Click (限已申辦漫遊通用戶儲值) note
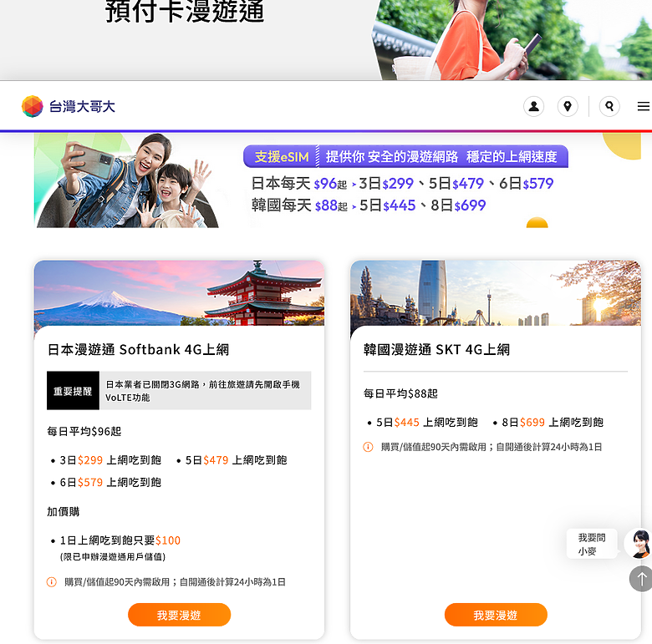Screen dimensions: 652x644 pos(113,556)
